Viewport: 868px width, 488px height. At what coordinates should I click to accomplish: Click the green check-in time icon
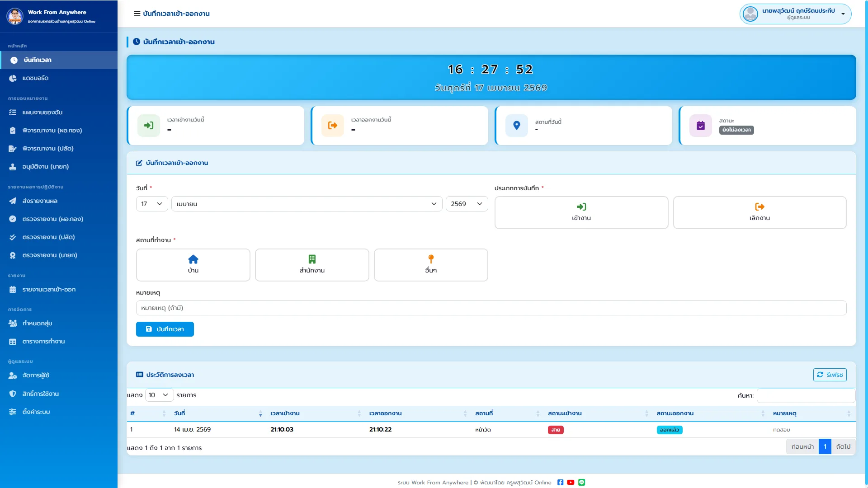pos(149,126)
